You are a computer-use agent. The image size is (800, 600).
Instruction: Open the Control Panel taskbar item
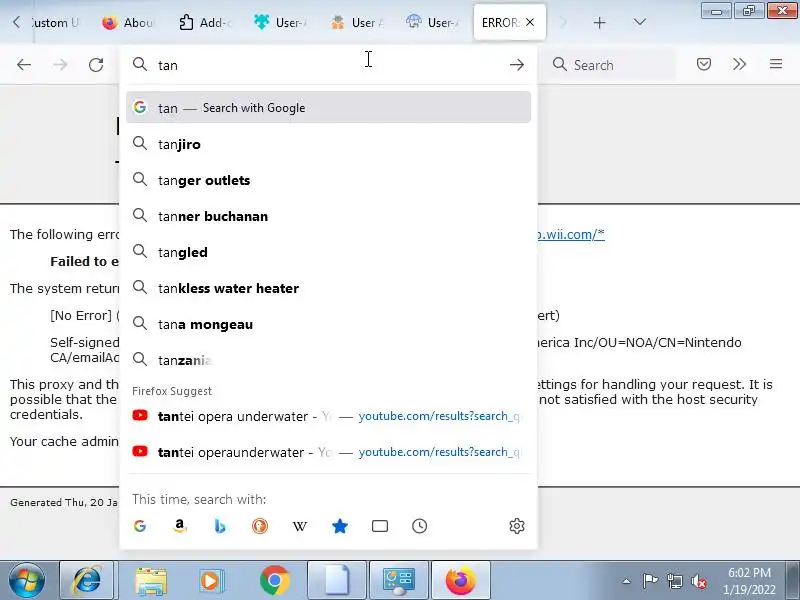pyautogui.click(x=399, y=580)
